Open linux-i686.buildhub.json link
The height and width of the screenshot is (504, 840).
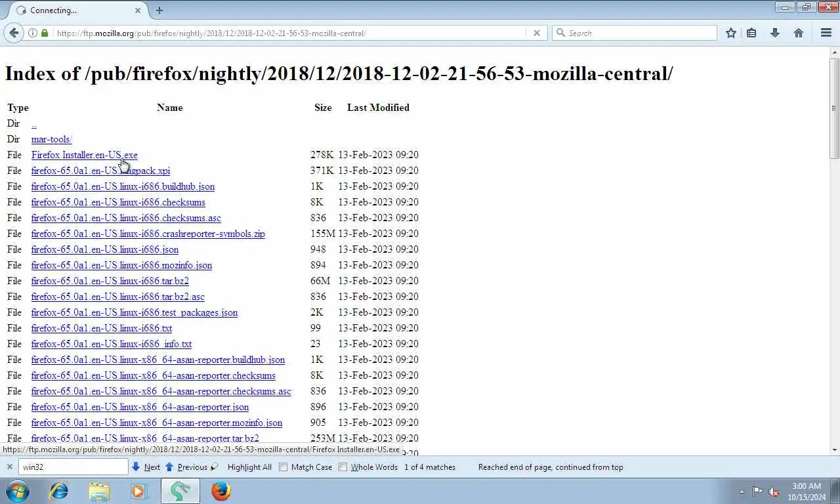tap(123, 186)
